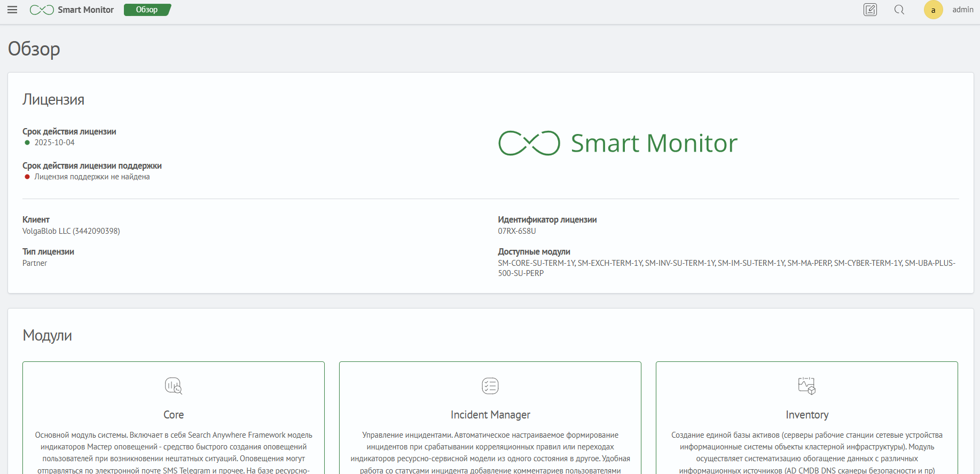Click the Inventory module icon
This screenshot has height=474, width=980.
807,385
